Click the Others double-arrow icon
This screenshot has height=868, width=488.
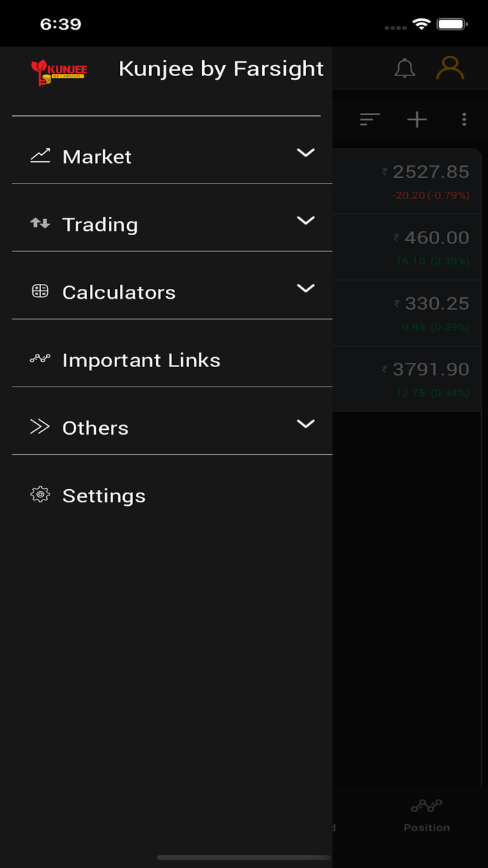(x=40, y=426)
